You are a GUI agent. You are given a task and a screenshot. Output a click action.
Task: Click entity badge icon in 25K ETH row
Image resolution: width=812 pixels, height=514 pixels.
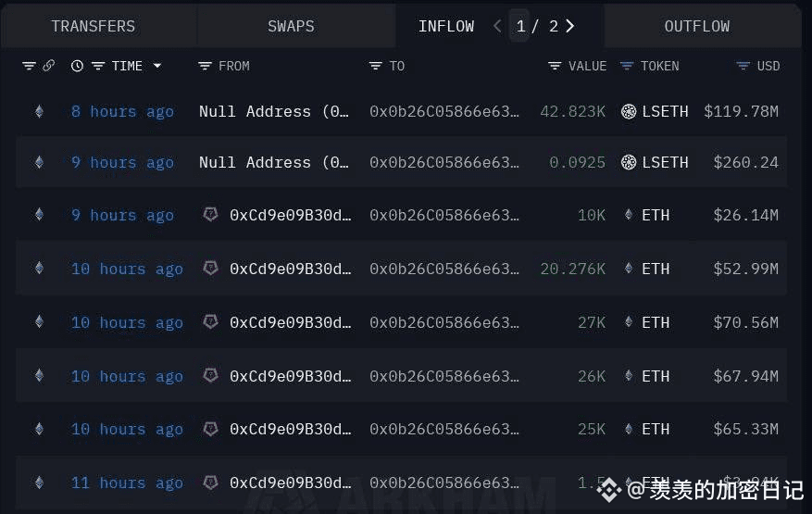click(x=210, y=429)
